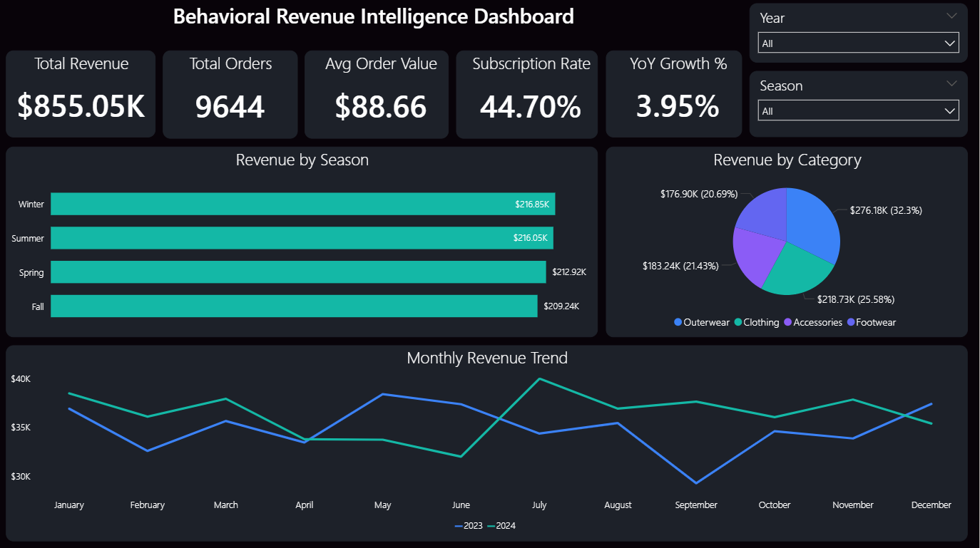This screenshot has width=980, height=548.
Task: Select the Total Revenue KPI card
Action: click(x=80, y=94)
